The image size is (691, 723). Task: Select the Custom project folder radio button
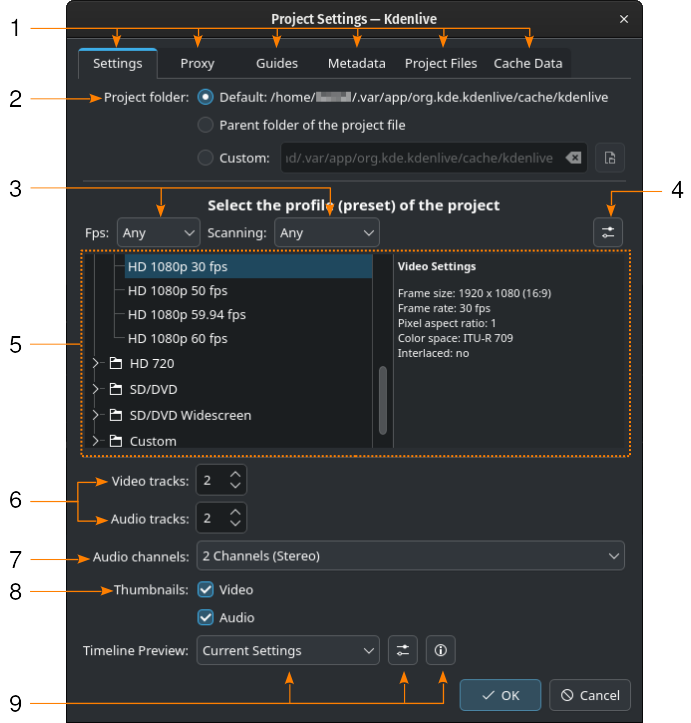(x=205, y=158)
